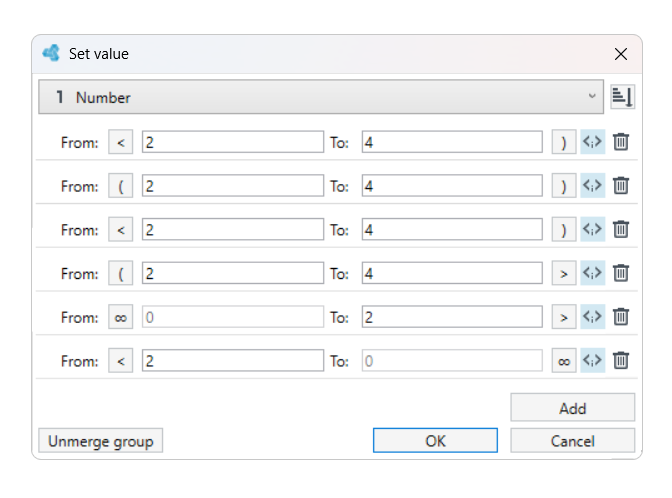Confirm with the OK button
Image resolution: width=672 pixels, height=498 pixels.
(x=435, y=440)
